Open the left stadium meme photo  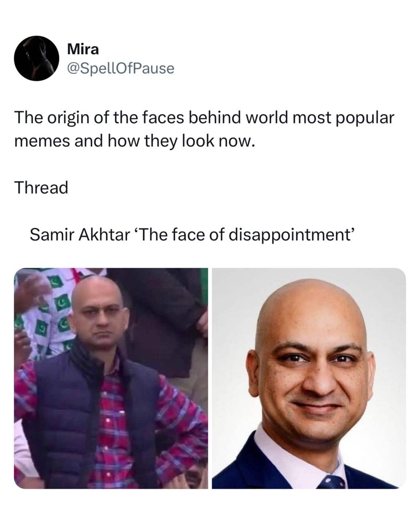pos(111,378)
